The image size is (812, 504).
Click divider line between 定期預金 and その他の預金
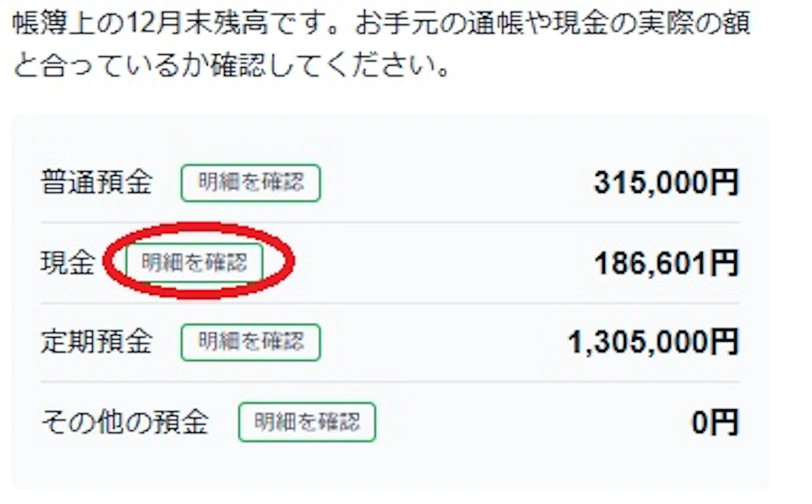coord(390,382)
